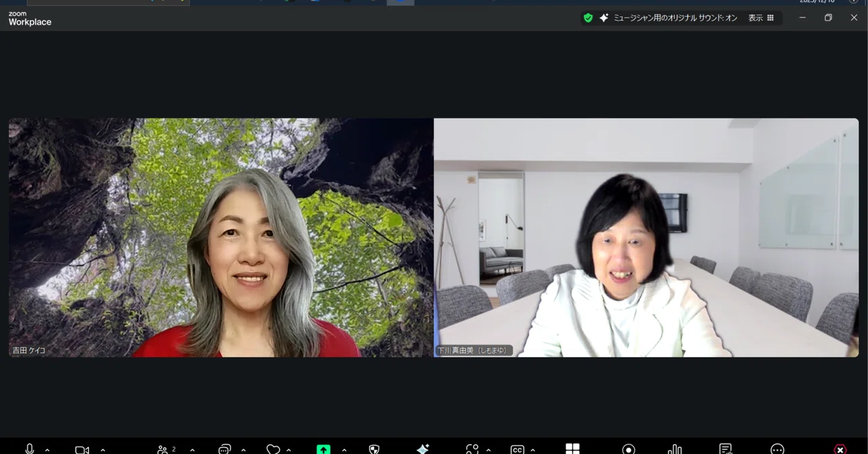Click AI sparkle icon in top bar

click(604, 18)
